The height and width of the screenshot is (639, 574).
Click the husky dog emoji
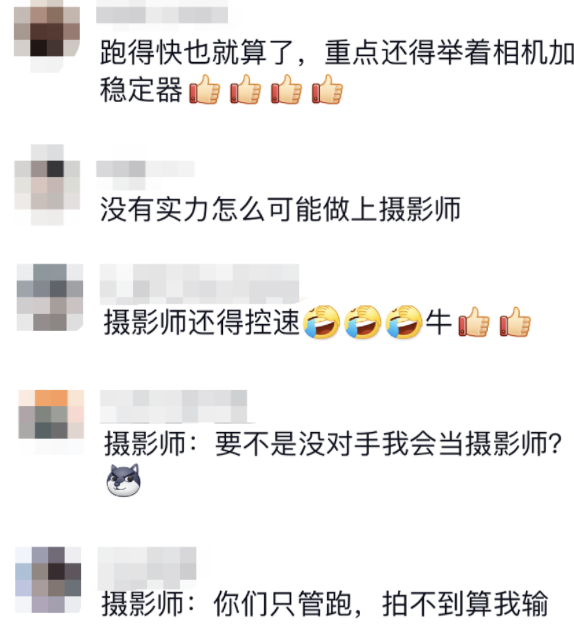[124, 480]
